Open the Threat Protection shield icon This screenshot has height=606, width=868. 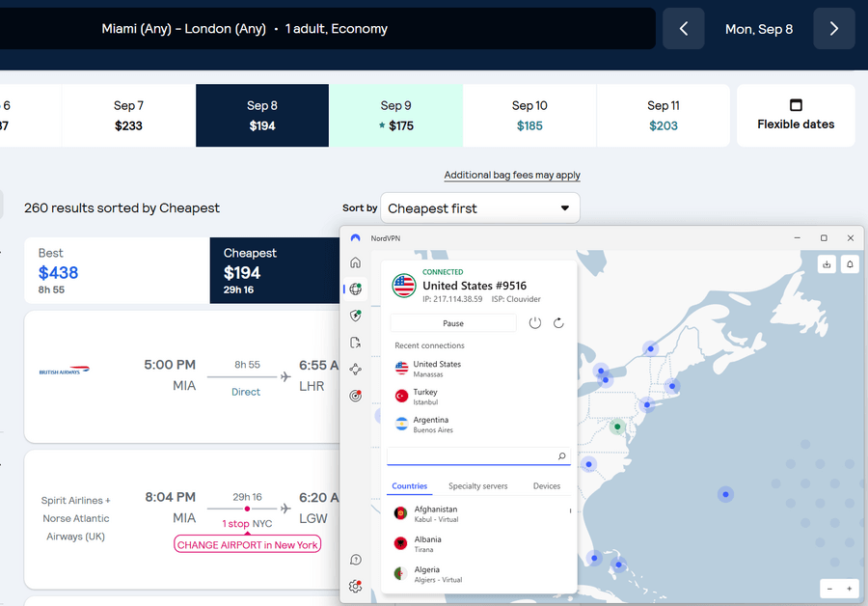click(355, 316)
